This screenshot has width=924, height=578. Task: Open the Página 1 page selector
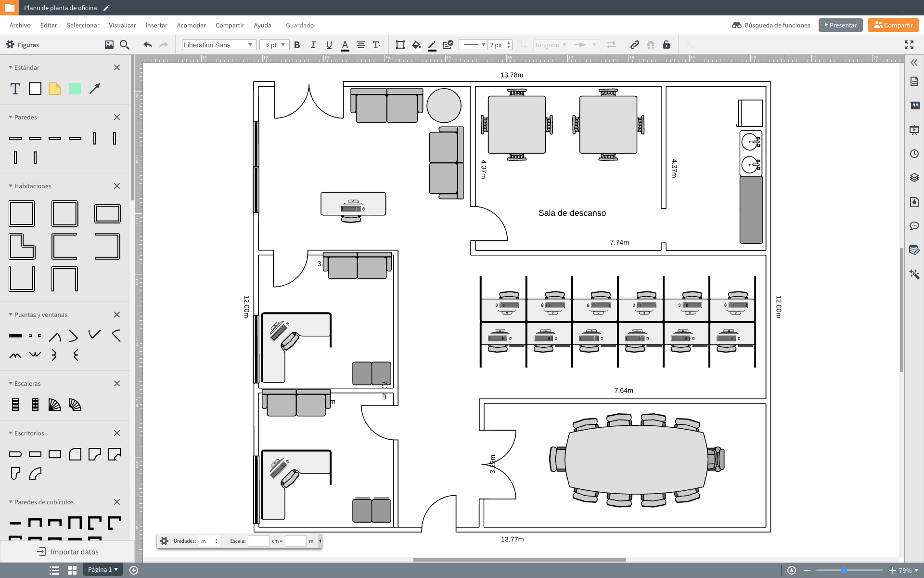pyautogui.click(x=103, y=569)
